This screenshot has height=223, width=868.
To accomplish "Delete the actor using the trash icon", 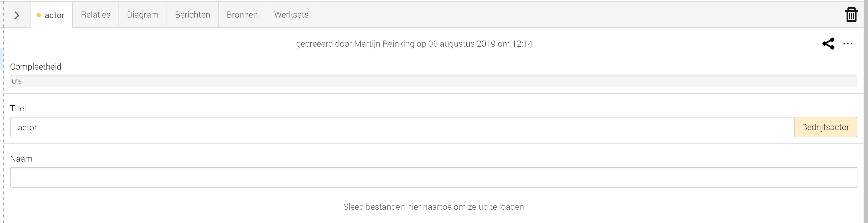I will (851, 15).
